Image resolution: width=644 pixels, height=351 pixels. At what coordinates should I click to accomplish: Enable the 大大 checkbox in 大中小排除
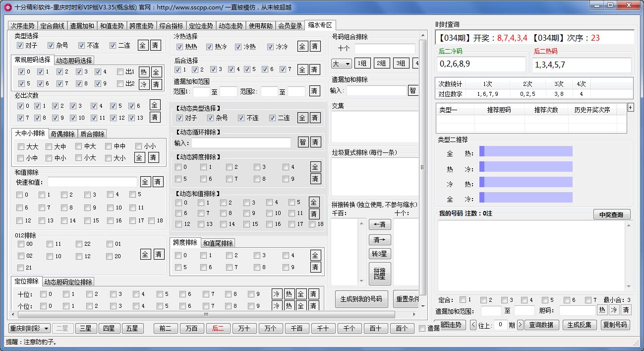point(21,146)
